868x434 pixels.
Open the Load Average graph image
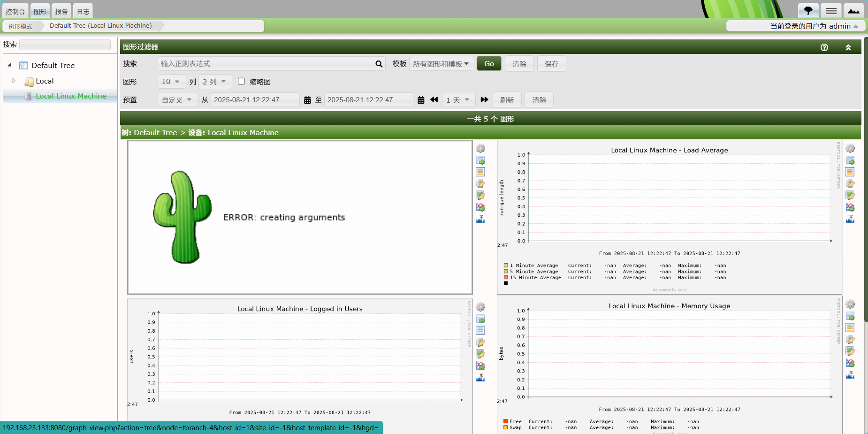670,217
